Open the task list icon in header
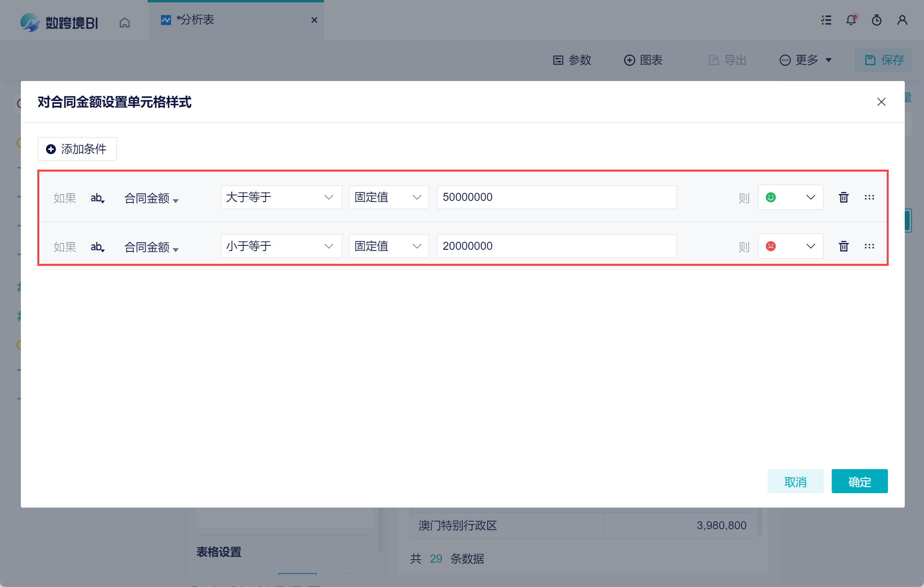924x587 pixels. point(826,20)
